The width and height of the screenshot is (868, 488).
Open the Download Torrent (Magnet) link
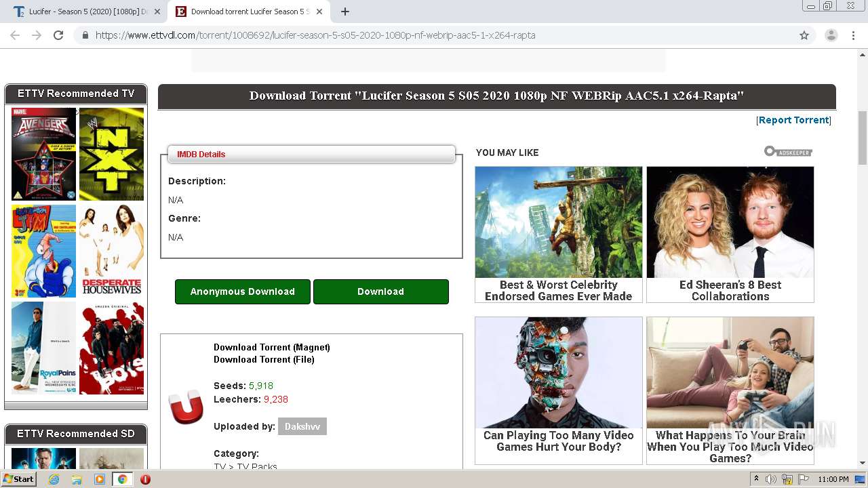coord(272,347)
